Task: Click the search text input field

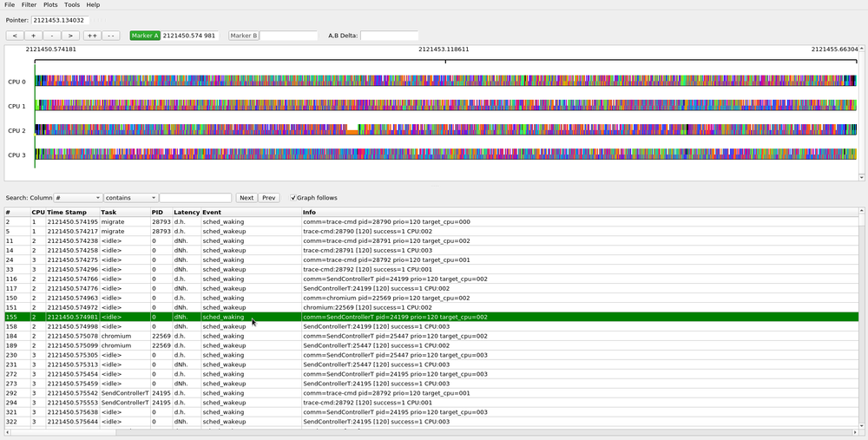Action: click(195, 198)
